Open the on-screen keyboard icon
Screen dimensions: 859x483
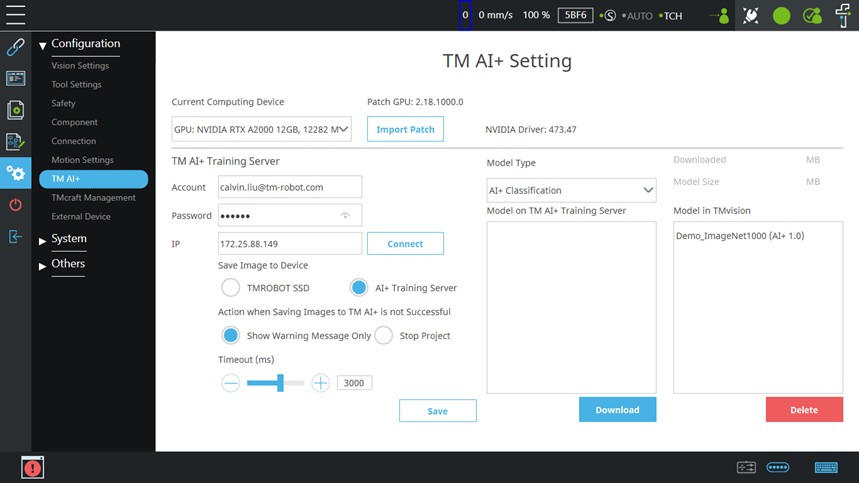click(x=826, y=467)
